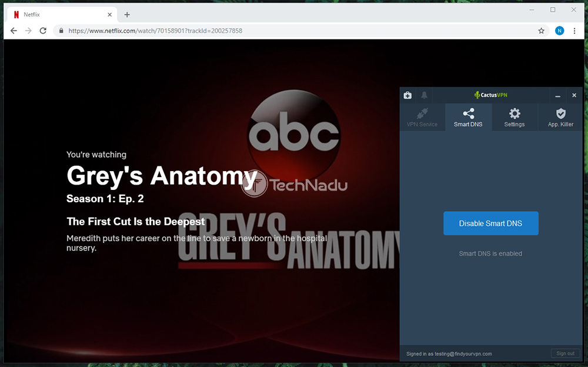Open the CactusVPN Settings tab

(514, 118)
